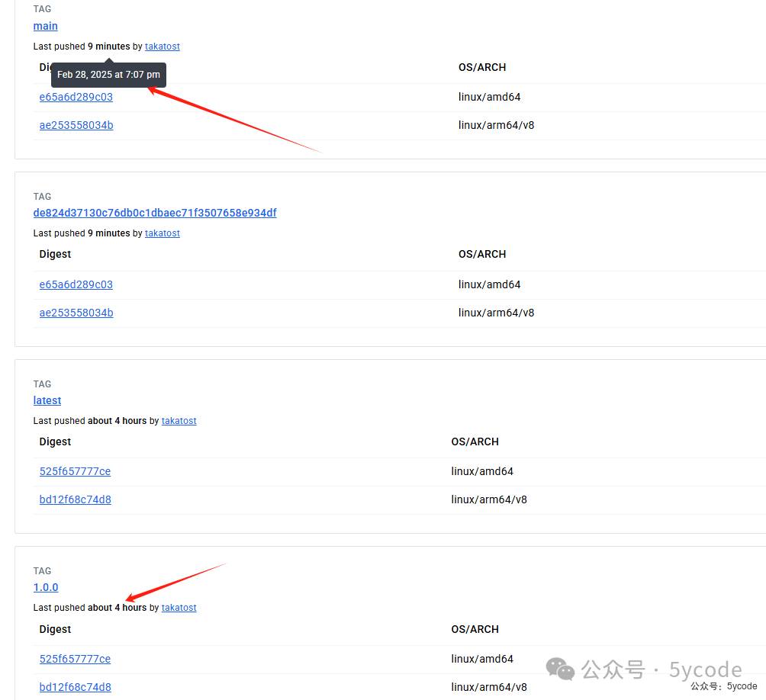The image size is (766, 700).
Task: Open the de824d37130c76db0c1dbaec71f3507658e934df tag link
Action: click(x=155, y=213)
